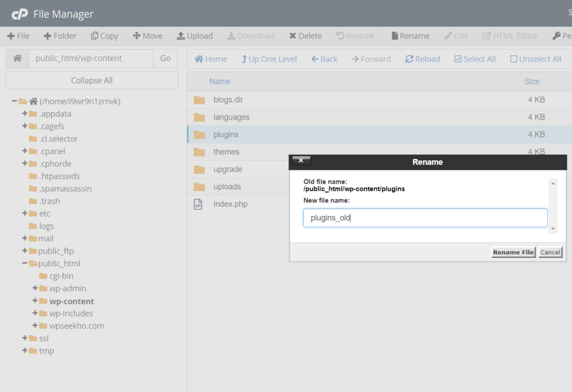The image size is (572, 392).
Task: Click the Edit toolbar button
Action: 456,36
